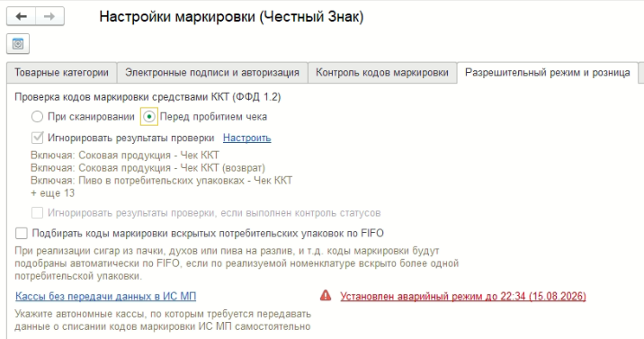Open the settings icon button below navigation arrows
The height and width of the screenshot is (339, 644).
click(x=18, y=43)
